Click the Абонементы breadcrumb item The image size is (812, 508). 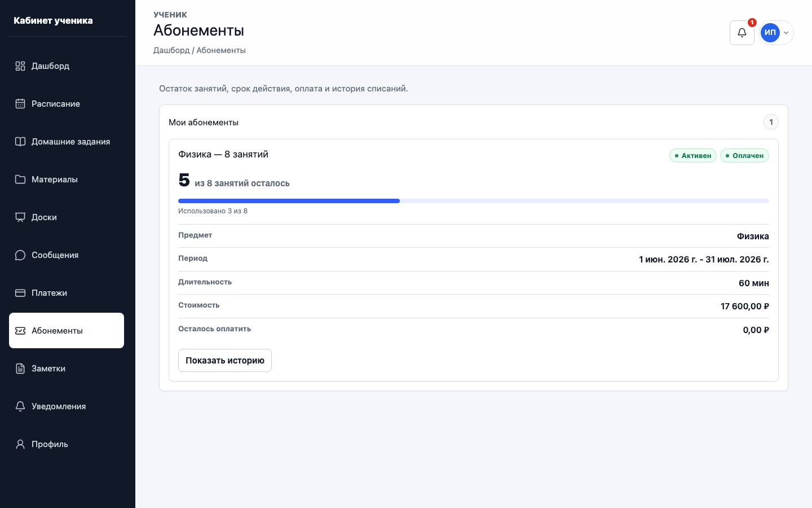[221, 50]
